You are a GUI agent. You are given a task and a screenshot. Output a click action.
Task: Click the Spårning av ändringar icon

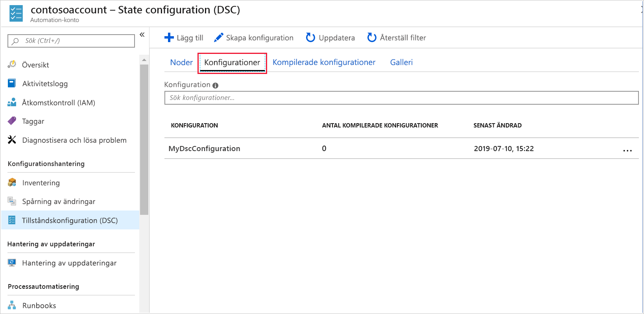12,201
